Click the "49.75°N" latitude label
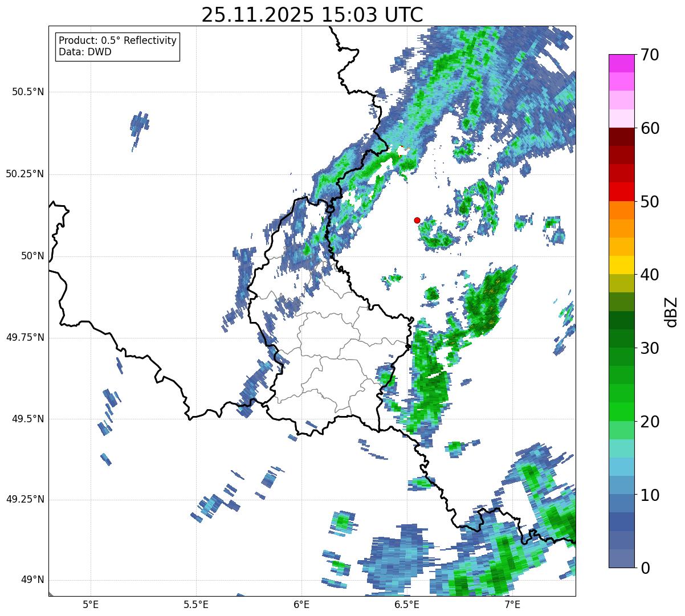The image size is (685, 616). click(25, 337)
